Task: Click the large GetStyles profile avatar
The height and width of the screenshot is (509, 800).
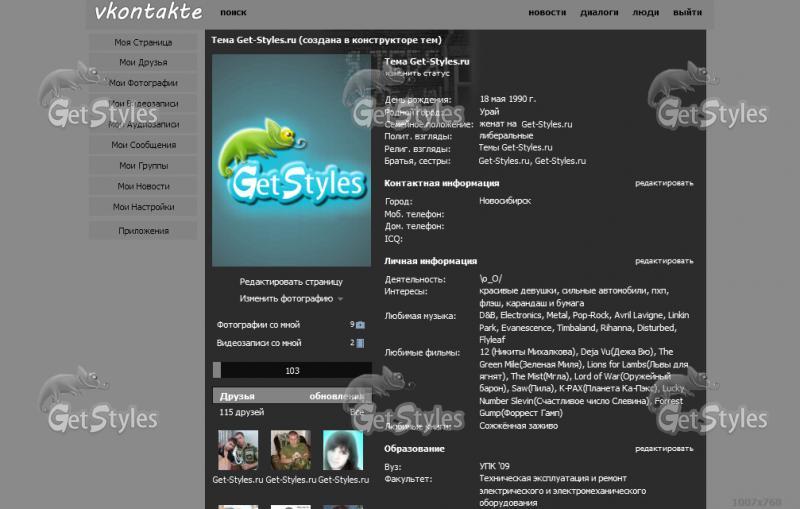Action: click(291, 160)
